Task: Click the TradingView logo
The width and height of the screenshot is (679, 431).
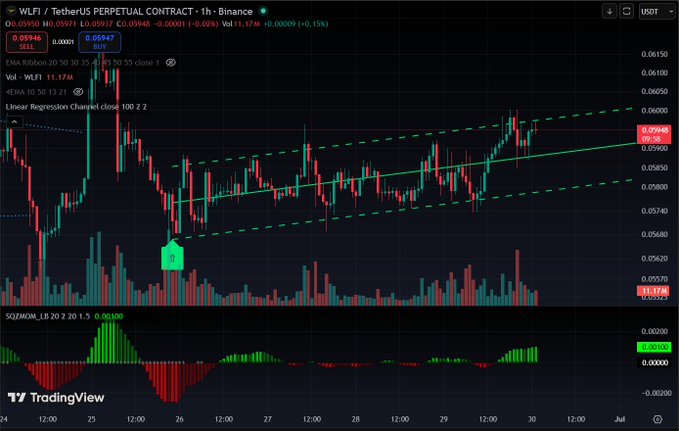Action: point(56,397)
